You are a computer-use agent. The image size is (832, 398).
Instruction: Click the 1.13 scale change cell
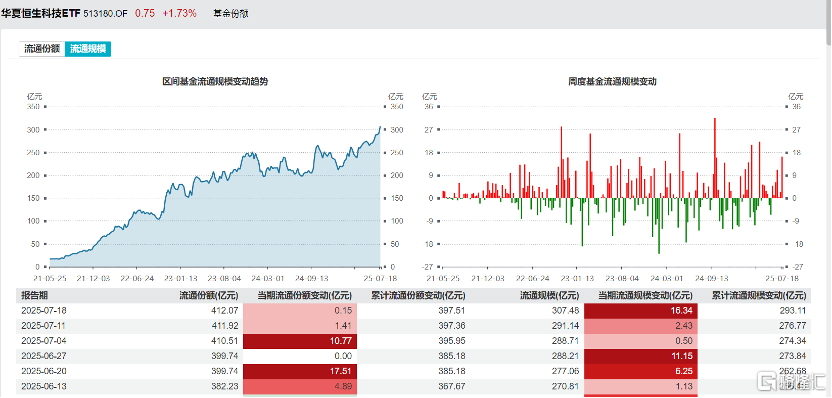(641, 386)
